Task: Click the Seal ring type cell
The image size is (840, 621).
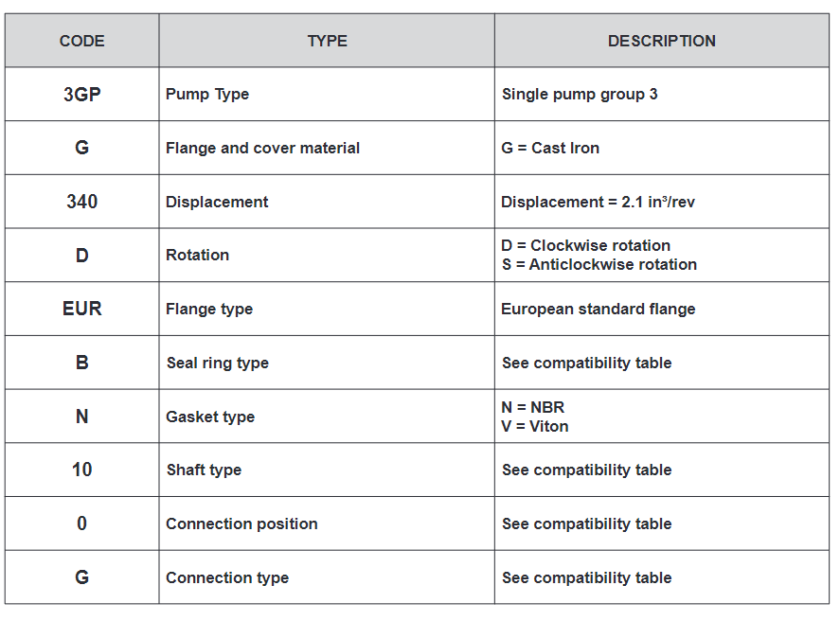Action: click(217, 363)
